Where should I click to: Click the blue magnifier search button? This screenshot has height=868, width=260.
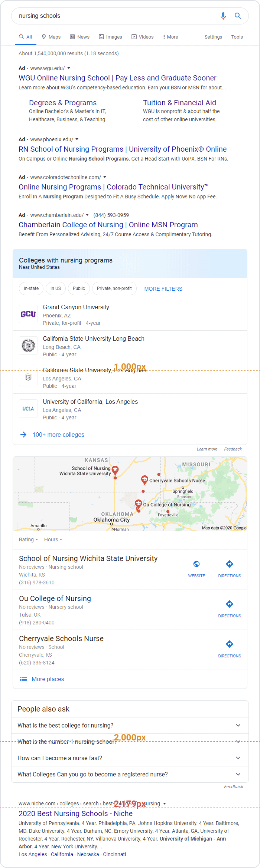click(x=238, y=16)
